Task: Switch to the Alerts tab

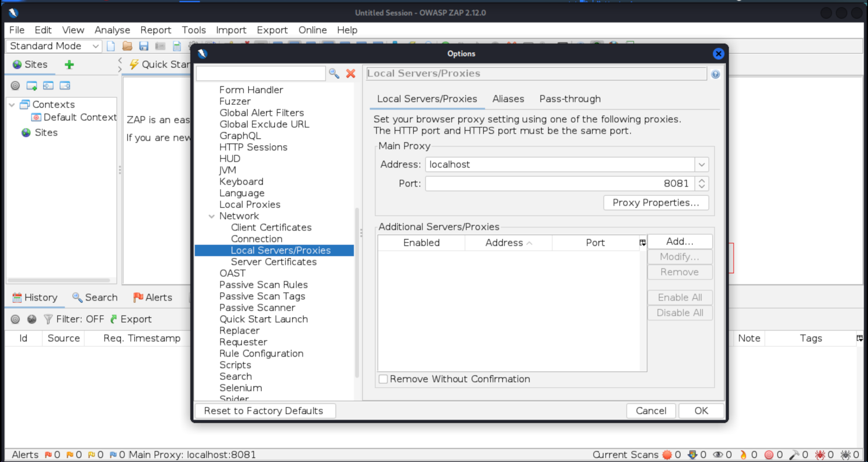Action: coord(153,298)
